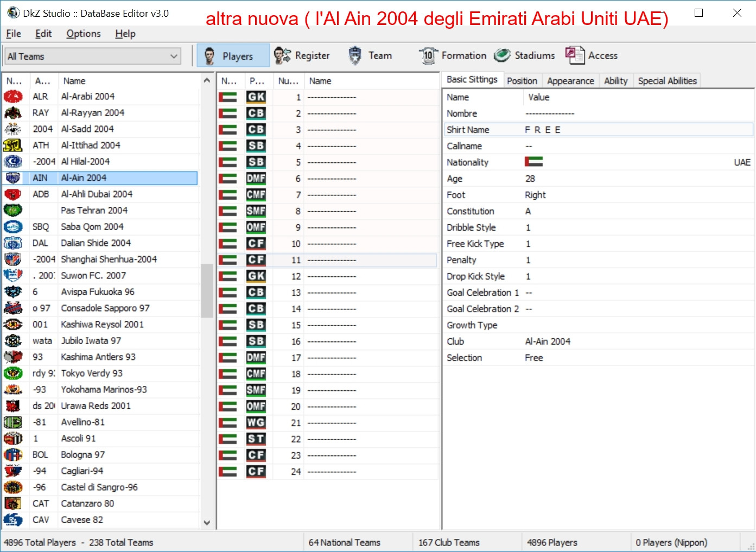
Task: Select the Jubilo Iwata 97 team row
Action: pyautogui.click(x=100, y=341)
